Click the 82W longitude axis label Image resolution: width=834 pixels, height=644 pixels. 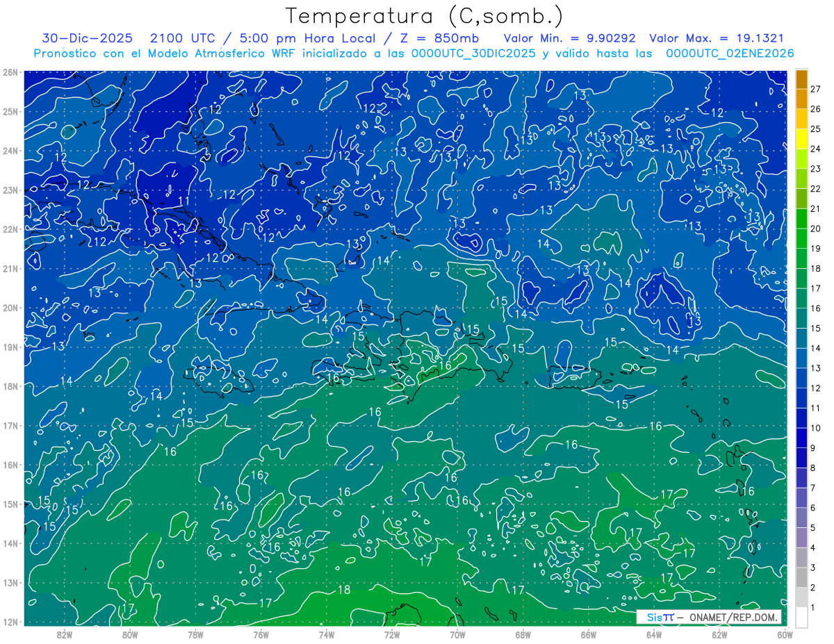click(x=64, y=635)
